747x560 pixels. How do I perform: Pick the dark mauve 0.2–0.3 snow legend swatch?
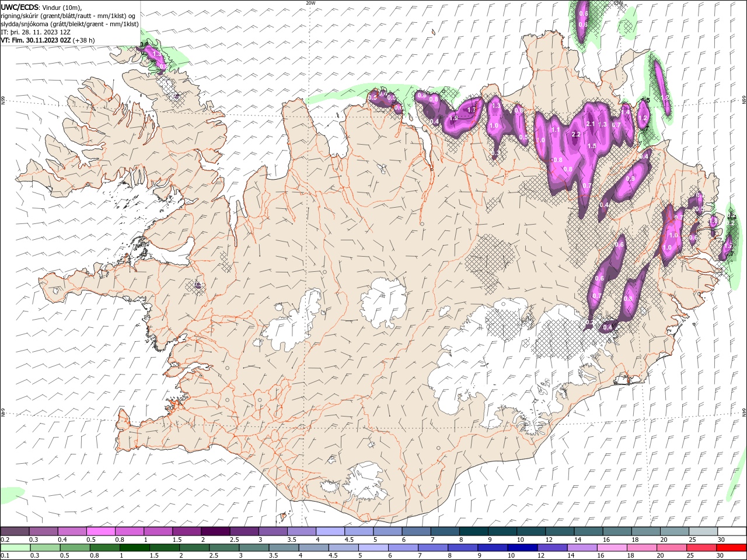(15, 531)
